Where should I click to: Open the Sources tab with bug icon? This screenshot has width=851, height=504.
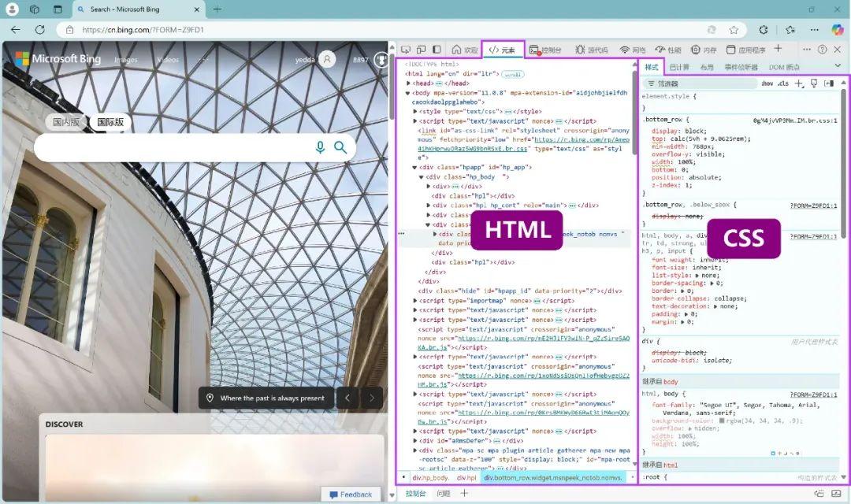point(592,50)
